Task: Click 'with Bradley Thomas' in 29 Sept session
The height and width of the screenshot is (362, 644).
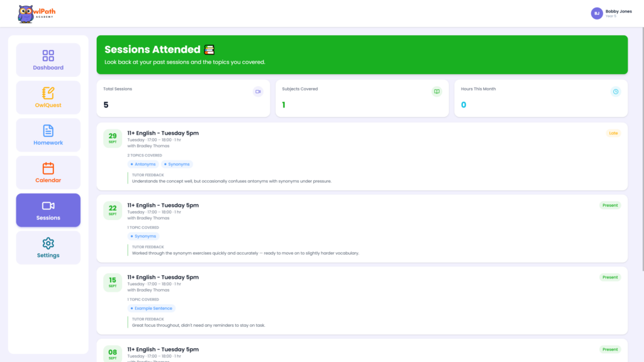Action: tap(148, 146)
